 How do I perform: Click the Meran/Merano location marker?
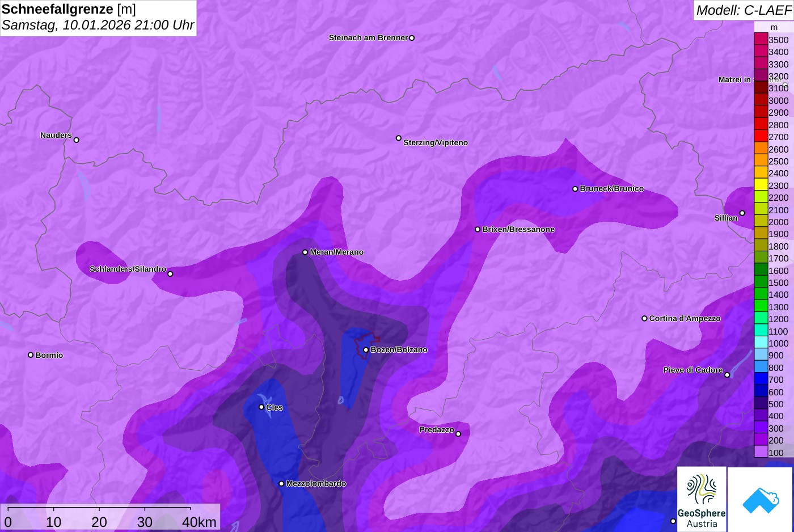[x=305, y=252]
